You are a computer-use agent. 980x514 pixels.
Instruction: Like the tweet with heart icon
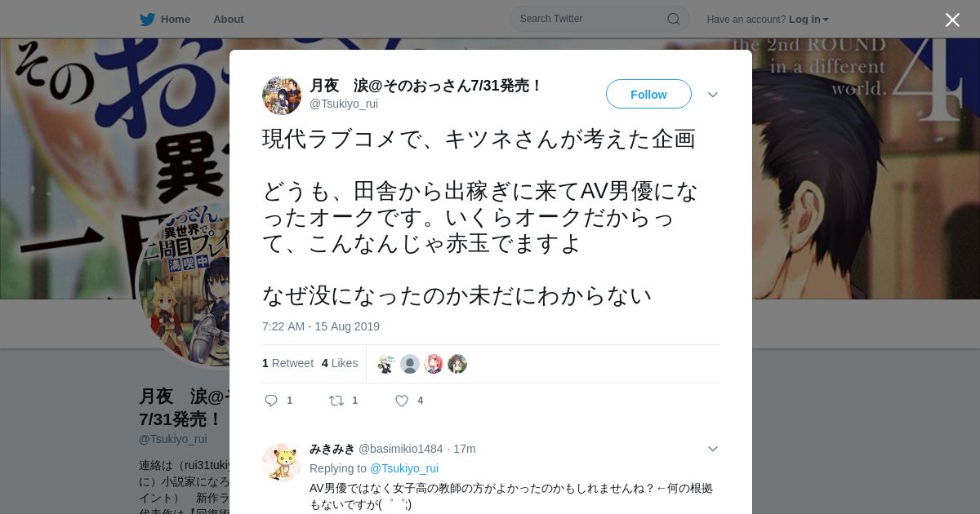click(x=402, y=401)
